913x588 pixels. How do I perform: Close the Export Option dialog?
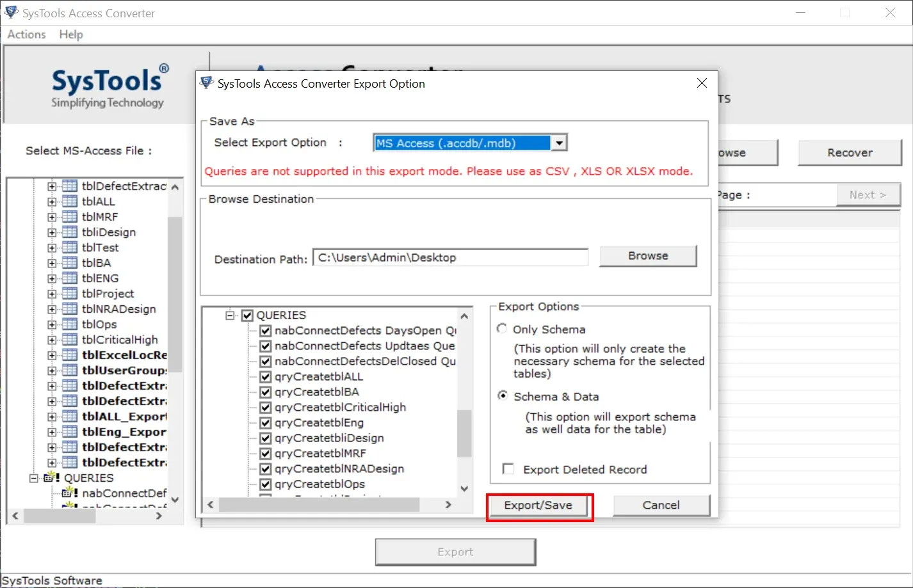tap(702, 83)
